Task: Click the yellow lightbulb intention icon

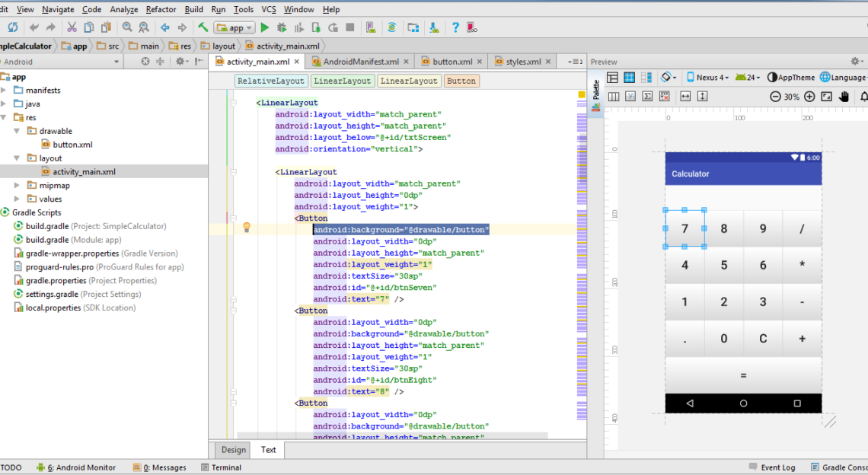Action: pyautogui.click(x=247, y=227)
